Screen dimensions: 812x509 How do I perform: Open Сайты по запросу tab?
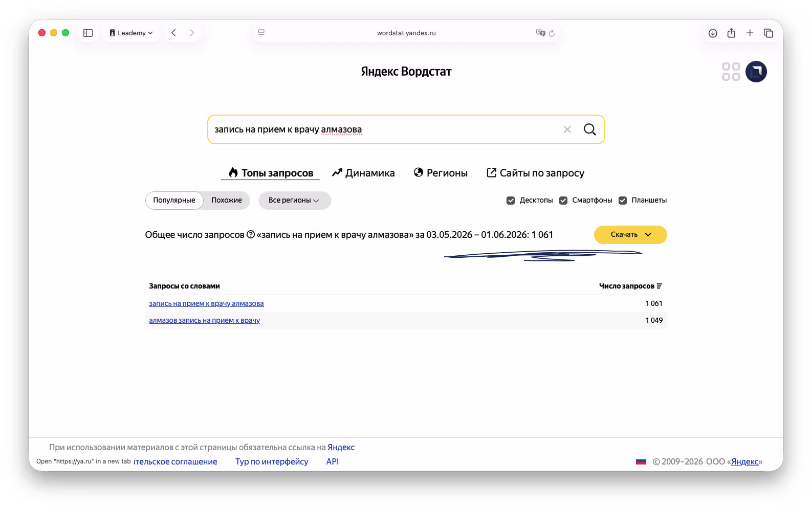click(535, 173)
